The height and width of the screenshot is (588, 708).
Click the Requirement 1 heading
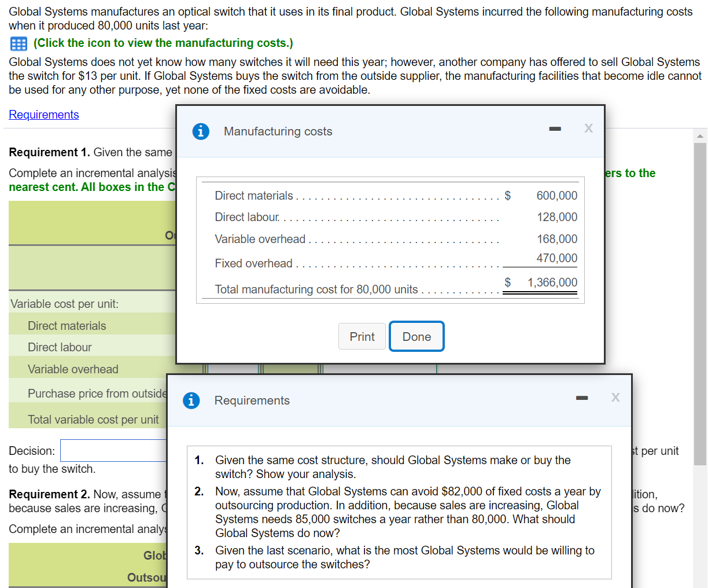point(49,152)
